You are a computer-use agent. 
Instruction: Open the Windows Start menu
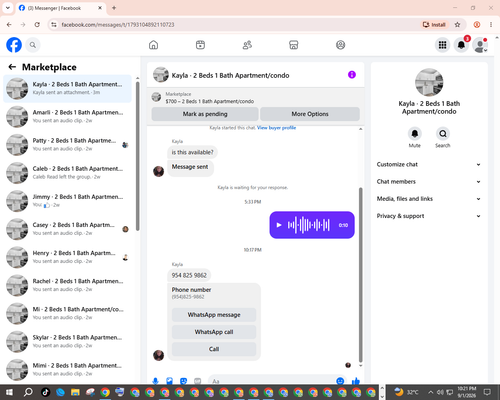9,392
